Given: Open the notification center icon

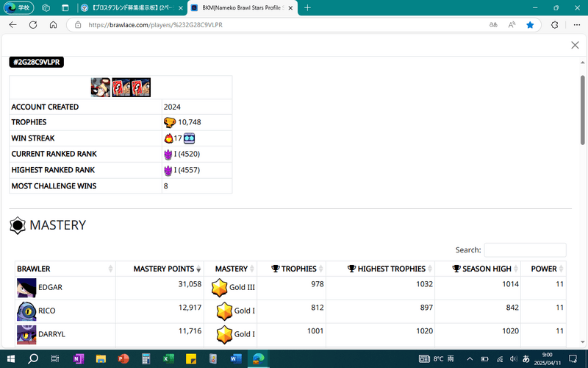Looking at the screenshot, I should 573,359.
